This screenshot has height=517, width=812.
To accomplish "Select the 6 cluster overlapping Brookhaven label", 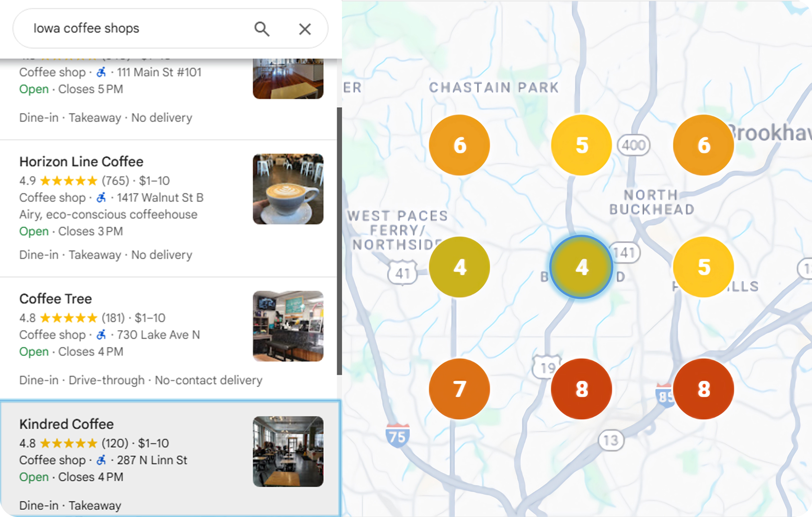I will coord(703,145).
